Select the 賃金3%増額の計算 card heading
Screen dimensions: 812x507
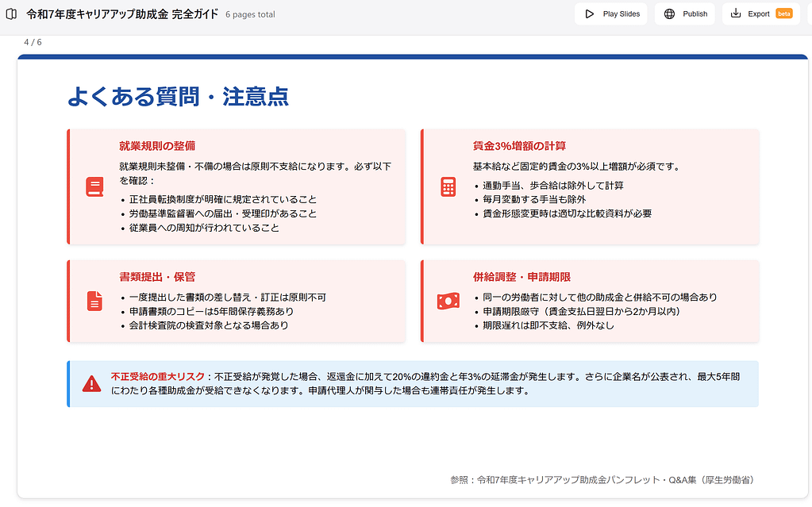(x=519, y=146)
